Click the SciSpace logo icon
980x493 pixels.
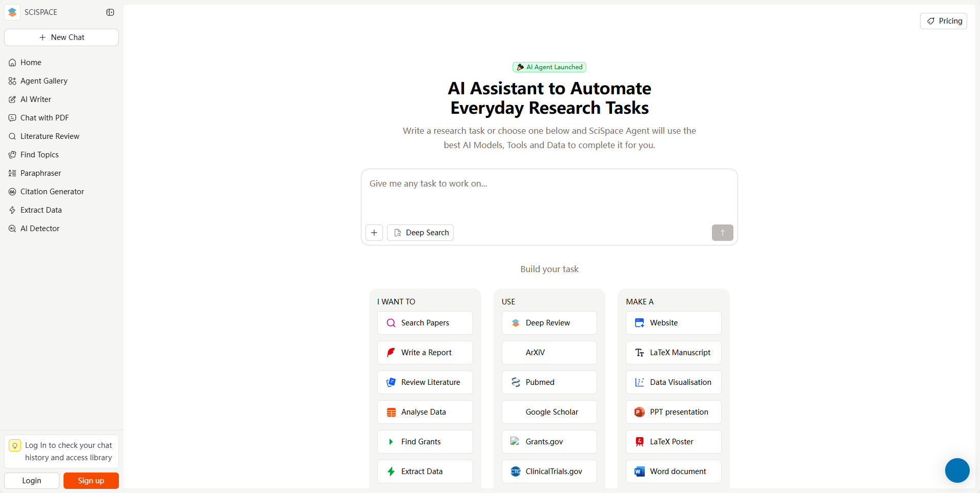12,12
